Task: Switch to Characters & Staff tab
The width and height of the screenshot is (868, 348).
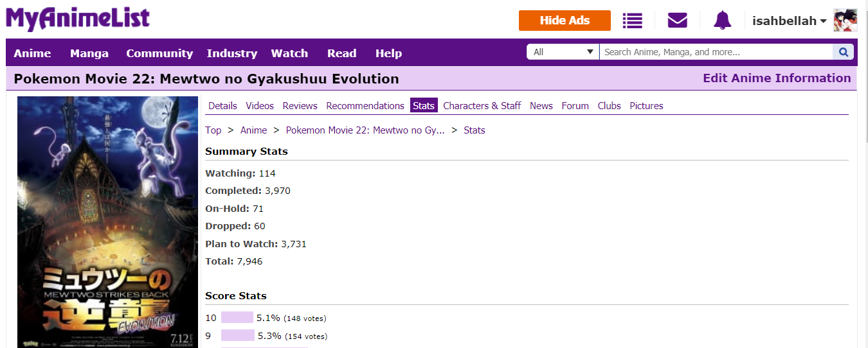Action: coord(482,105)
